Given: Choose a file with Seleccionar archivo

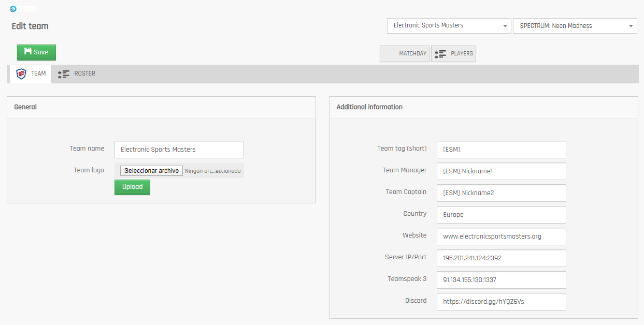Looking at the screenshot, I should pyautogui.click(x=151, y=171).
